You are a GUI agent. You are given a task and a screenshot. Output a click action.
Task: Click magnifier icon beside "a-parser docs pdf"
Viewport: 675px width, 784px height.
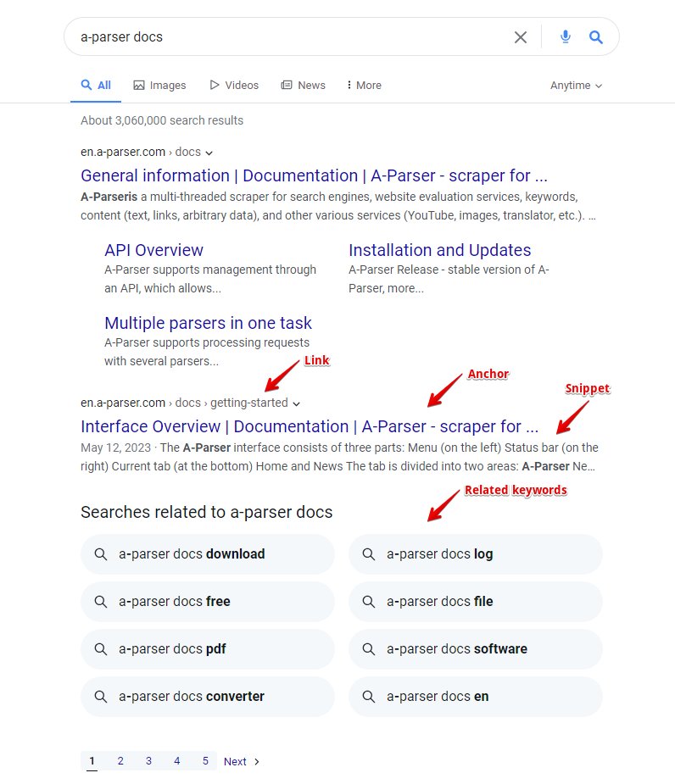[x=101, y=649]
